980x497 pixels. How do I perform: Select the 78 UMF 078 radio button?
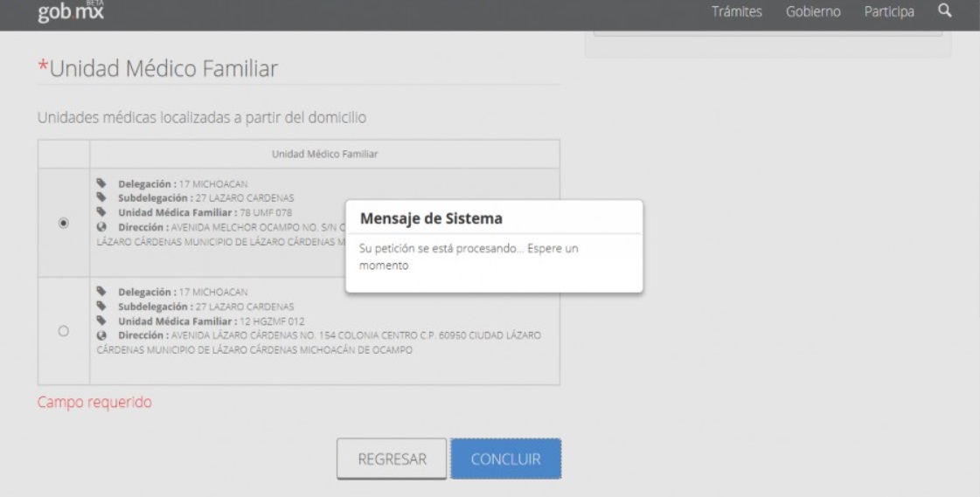click(x=63, y=224)
